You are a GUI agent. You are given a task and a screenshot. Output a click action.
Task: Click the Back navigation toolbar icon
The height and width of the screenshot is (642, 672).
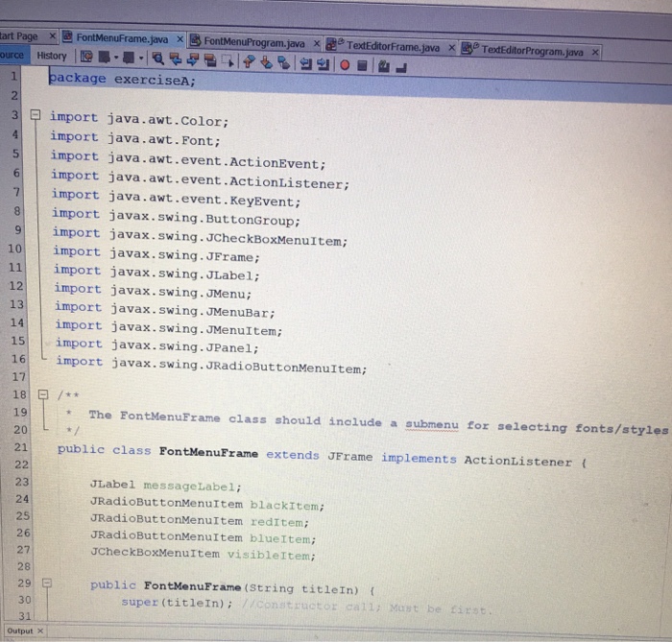click(104, 57)
